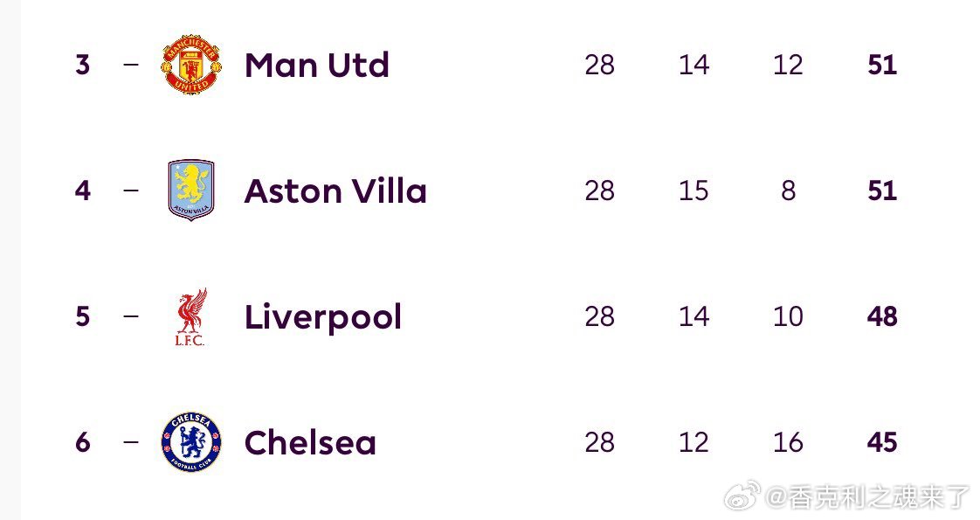This screenshot has width=980, height=520.
Task: Click the Liverpool club crest
Action: pyautogui.click(x=190, y=316)
